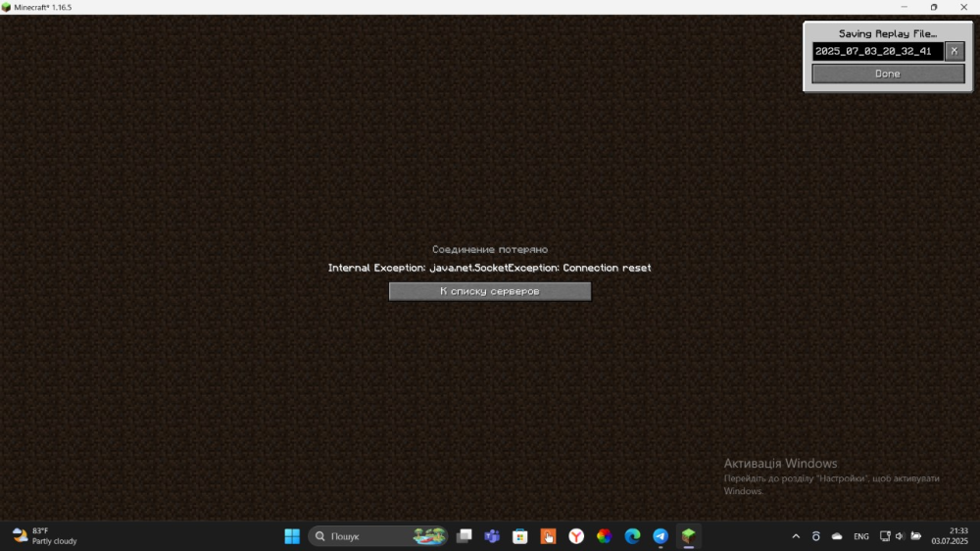The image size is (980, 551).
Task: Open the clock and date 21:33
Action: pyautogui.click(x=950, y=536)
